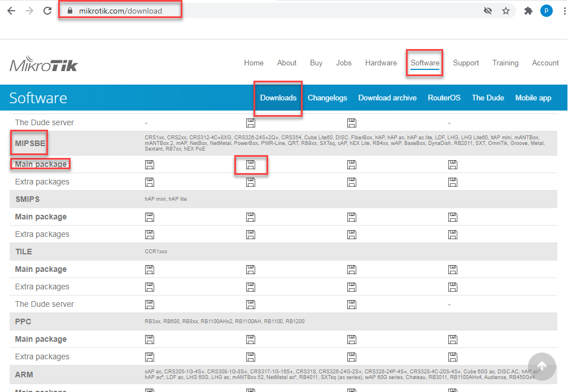Click last disk icon in TILE Extra packages row
The image size is (568, 392).
coord(452,287)
